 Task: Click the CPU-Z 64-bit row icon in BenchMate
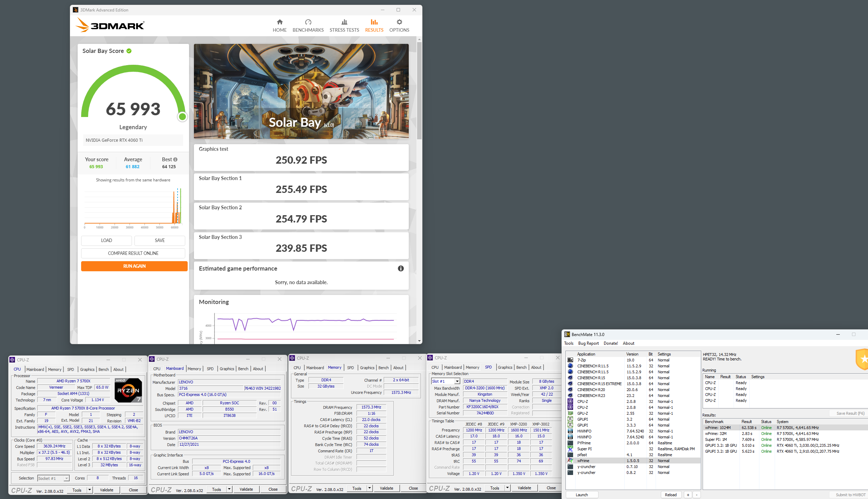coord(570,407)
